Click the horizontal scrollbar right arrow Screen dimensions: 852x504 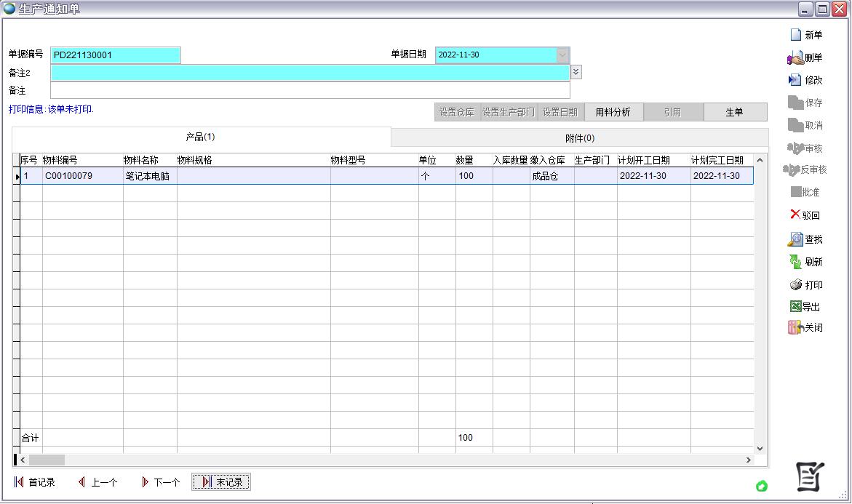click(749, 460)
